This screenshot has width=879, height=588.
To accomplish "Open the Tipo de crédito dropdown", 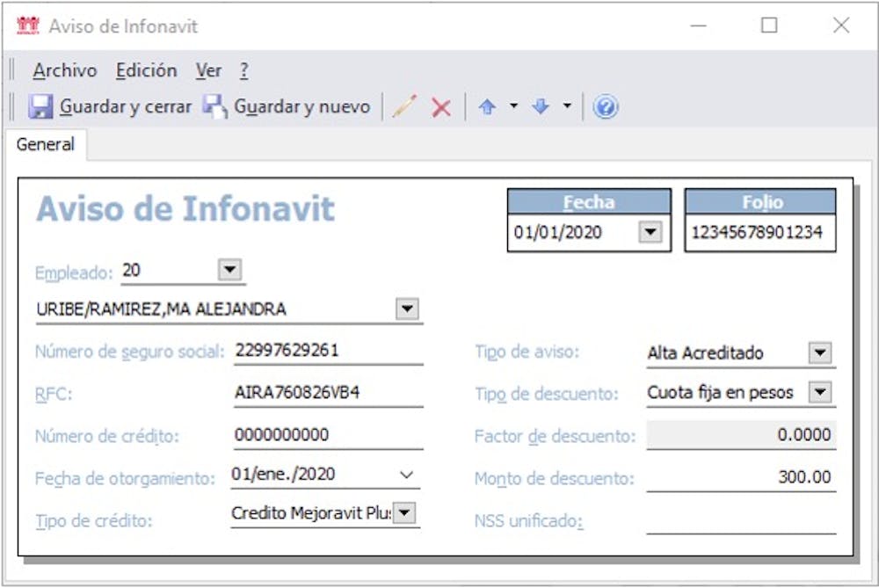I will click(x=404, y=513).
